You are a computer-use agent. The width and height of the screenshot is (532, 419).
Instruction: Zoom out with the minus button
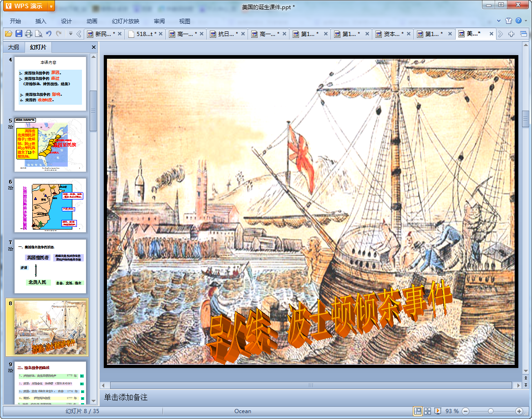pyautogui.click(x=466, y=411)
